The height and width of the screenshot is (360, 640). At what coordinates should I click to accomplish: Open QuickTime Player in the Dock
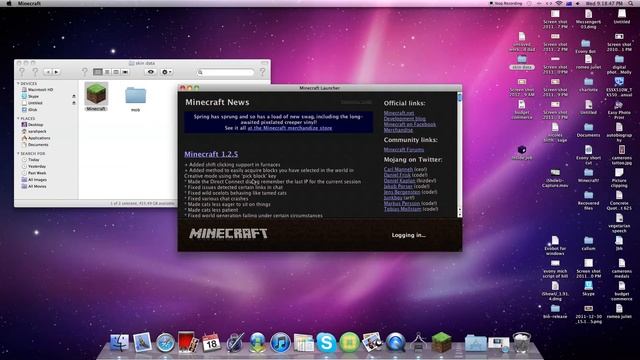coord(396,342)
